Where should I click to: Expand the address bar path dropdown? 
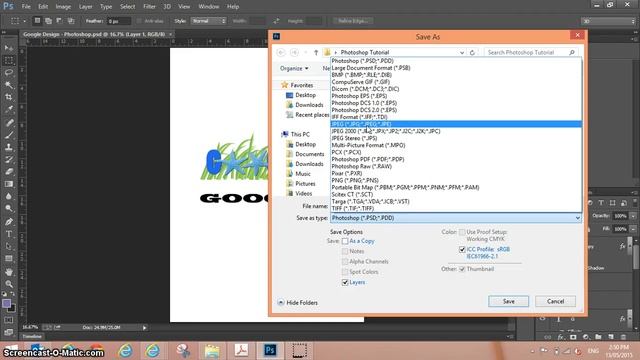tap(462, 52)
